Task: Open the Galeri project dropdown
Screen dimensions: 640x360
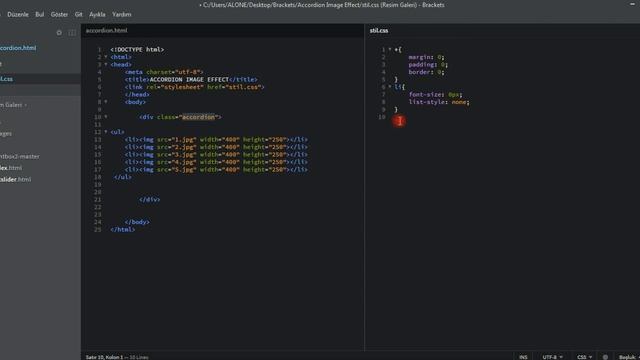Action: [x=13, y=105]
